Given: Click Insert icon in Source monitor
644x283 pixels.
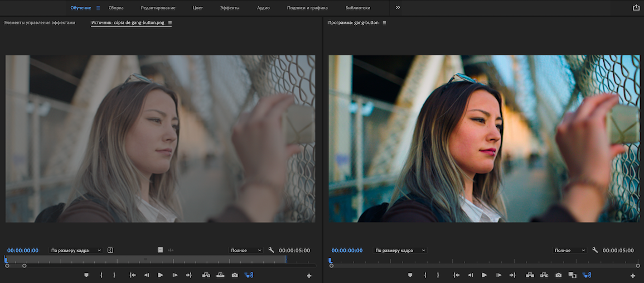Looking at the screenshot, I should 206,275.
